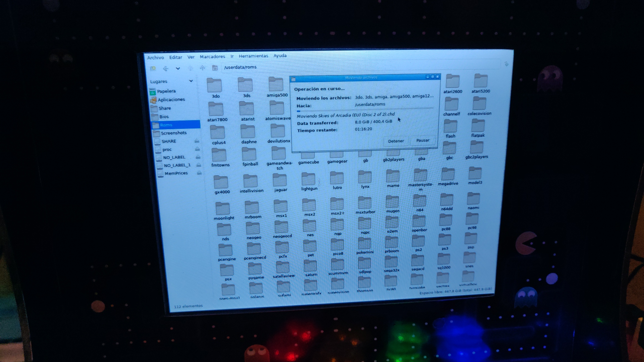Viewport: 644px width, 362px height.
Task: Select the gbc2players folder
Action: click(x=476, y=150)
